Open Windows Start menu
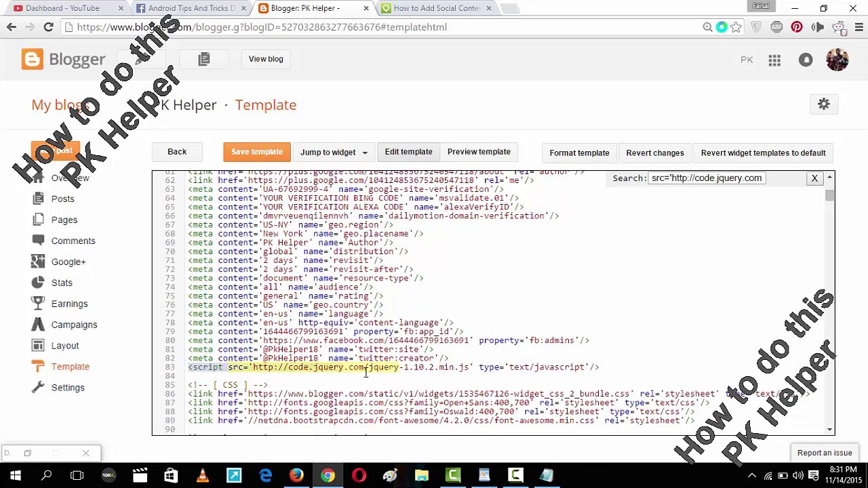Viewport: 868px width, 488px height. click(15, 476)
